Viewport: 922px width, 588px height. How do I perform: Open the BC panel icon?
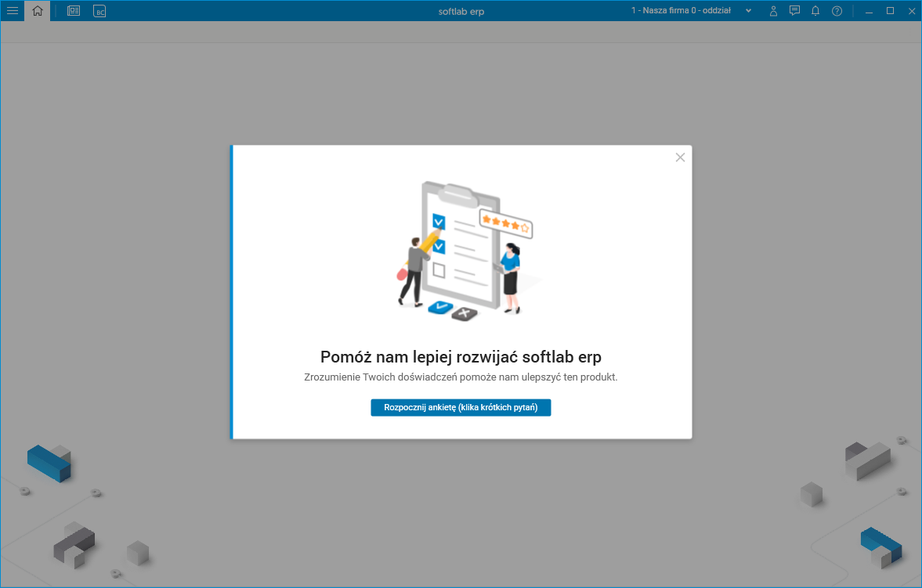(99, 11)
